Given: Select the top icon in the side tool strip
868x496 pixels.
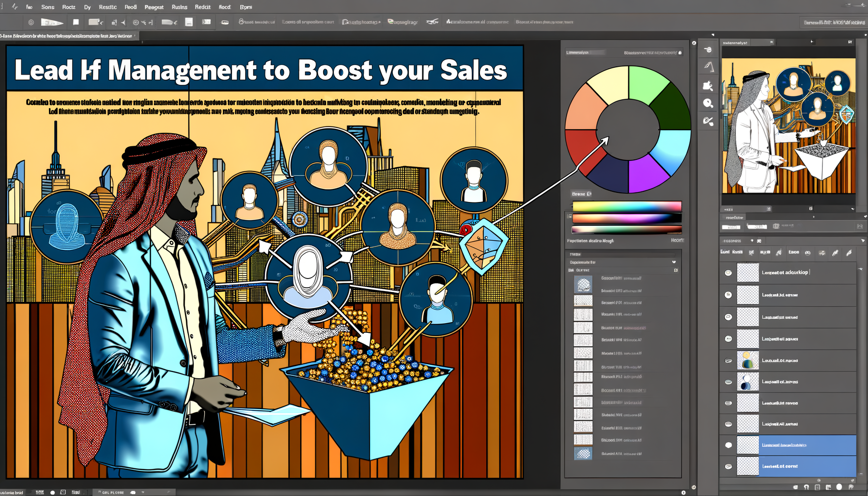Looking at the screenshot, I should pos(708,49).
